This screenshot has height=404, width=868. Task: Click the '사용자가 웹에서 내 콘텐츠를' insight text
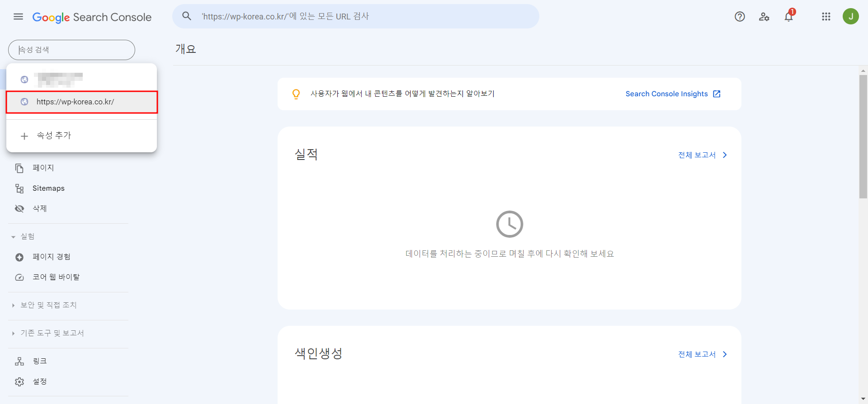[402, 94]
